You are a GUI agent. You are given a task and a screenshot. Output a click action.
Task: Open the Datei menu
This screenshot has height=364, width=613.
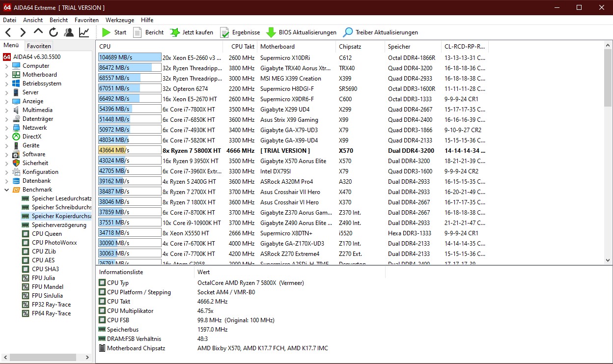(9, 20)
